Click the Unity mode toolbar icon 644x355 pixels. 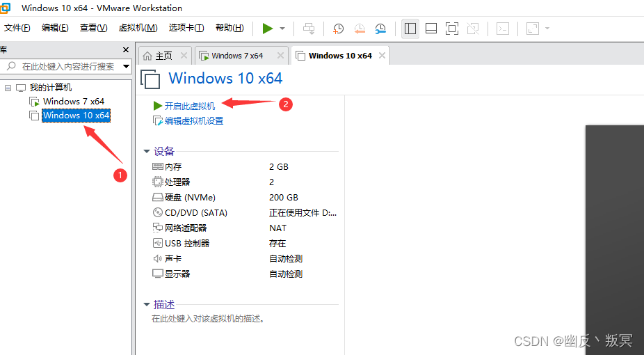click(x=473, y=29)
